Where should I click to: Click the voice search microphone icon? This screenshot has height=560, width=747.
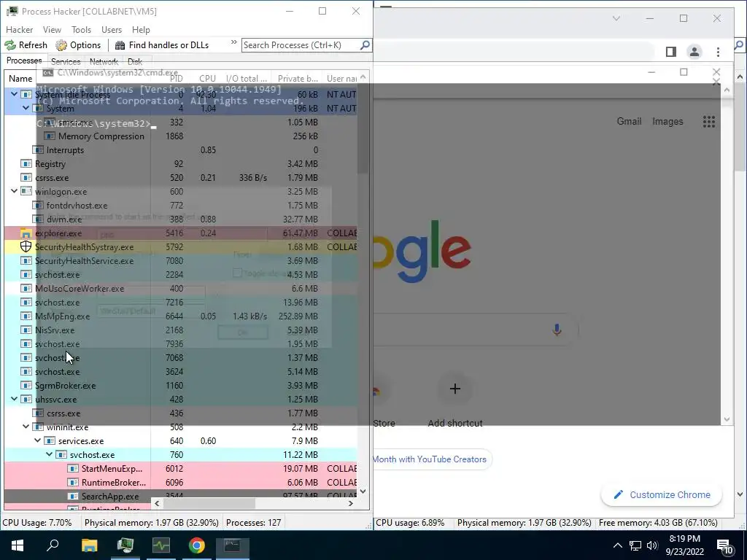coord(557,330)
